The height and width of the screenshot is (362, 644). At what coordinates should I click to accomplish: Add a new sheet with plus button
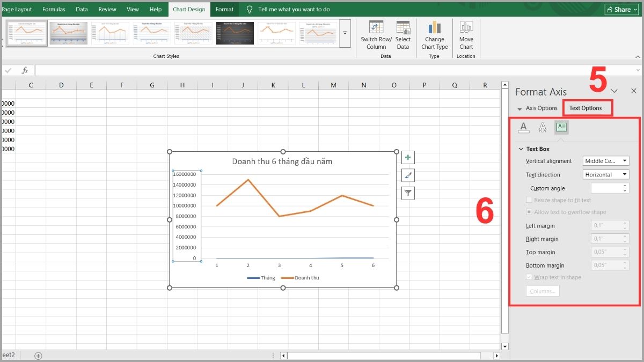[x=38, y=355]
